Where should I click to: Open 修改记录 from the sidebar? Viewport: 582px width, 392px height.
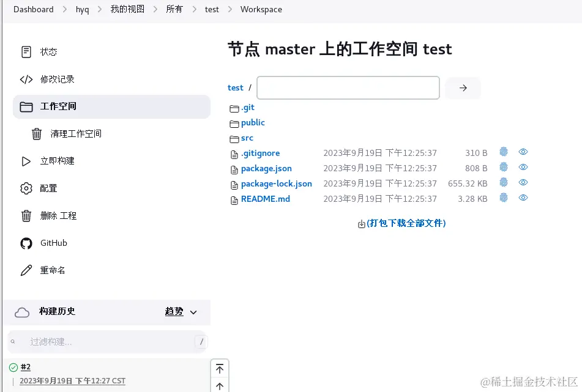(58, 79)
